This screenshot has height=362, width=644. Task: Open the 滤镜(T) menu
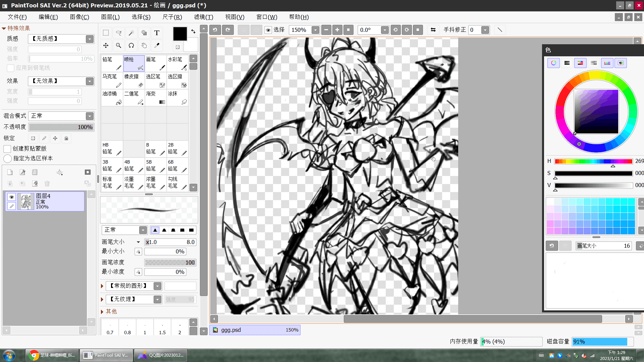pos(204,17)
